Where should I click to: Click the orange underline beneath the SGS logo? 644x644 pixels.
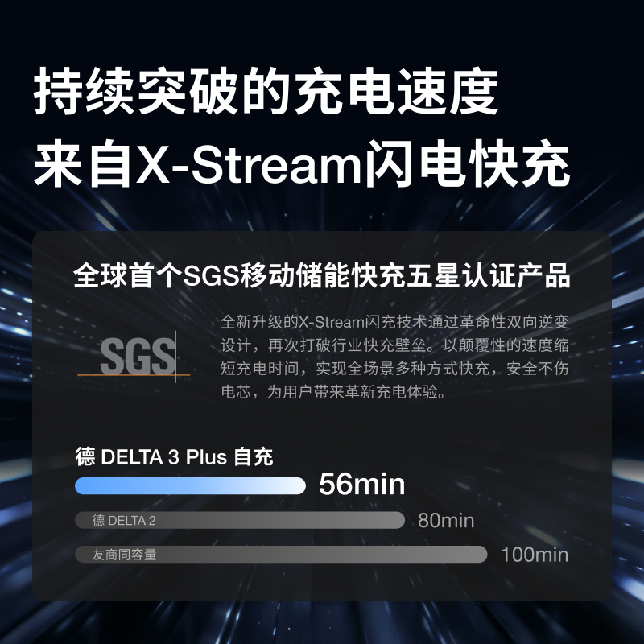coord(134,374)
